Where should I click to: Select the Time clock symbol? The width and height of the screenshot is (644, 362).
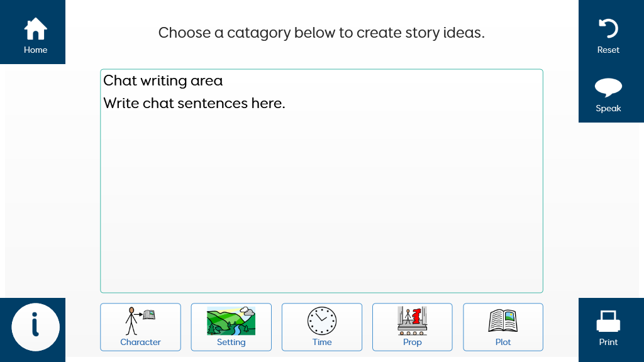(x=322, y=321)
